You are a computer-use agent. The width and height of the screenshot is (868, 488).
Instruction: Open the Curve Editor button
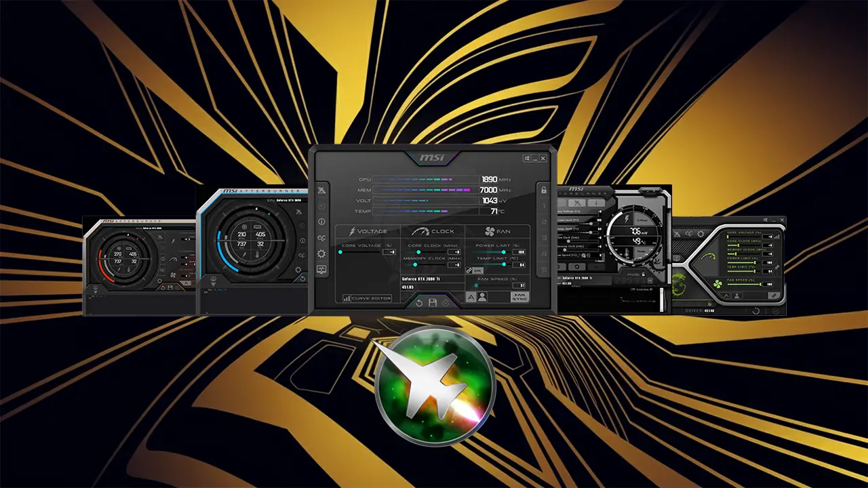point(368,298)
